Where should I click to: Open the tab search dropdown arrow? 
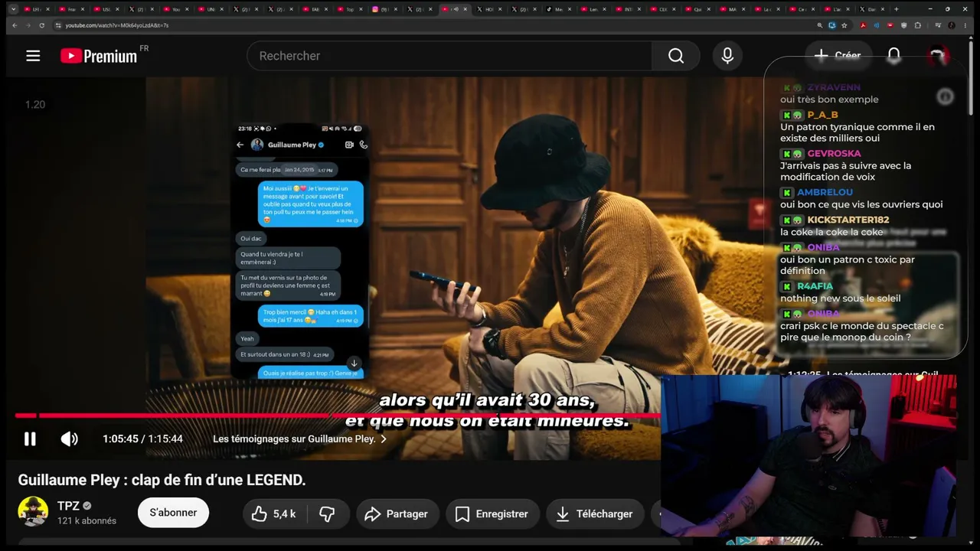point(13,9)
